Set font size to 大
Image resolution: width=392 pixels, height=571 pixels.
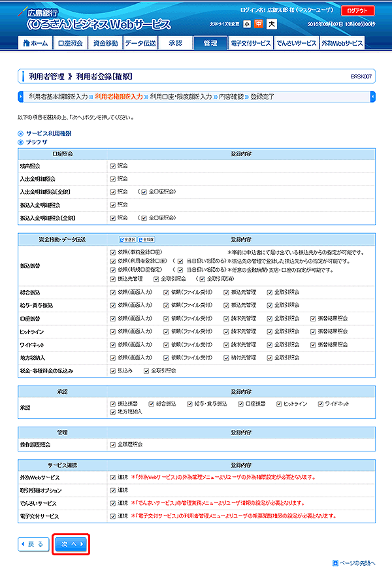coord(271,24)
